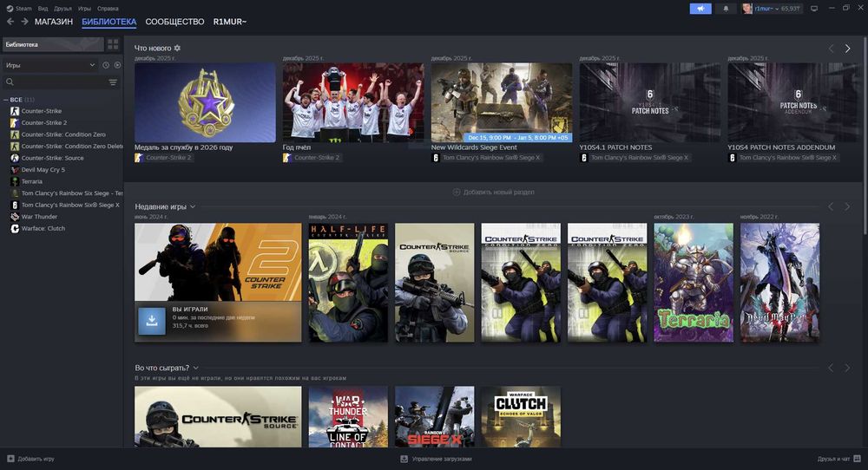Image resolution: width=868 pixels, height=470 pixels.
Task: Switch library to grid collections view
Action: (113, 44)
